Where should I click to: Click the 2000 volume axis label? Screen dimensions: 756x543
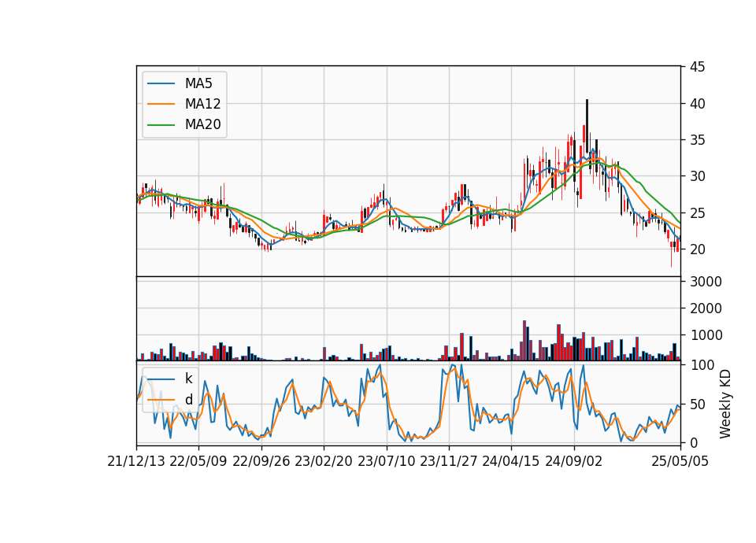pyautogui.click(x=706, y=308)
